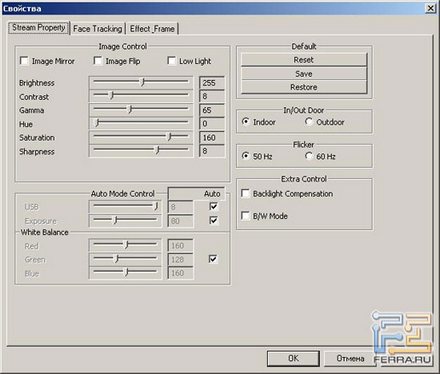This screenshot has height=374, width=440.
Task: Click the Reset button
Action: click(304, 60)
